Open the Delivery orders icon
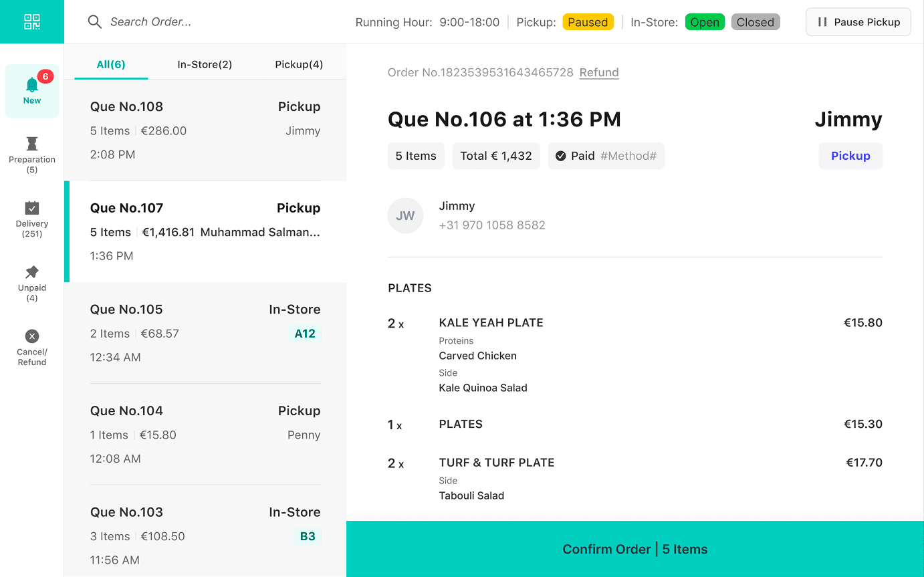Image resolution: width=924 pixels, height=577 pixels. (31, 207)
